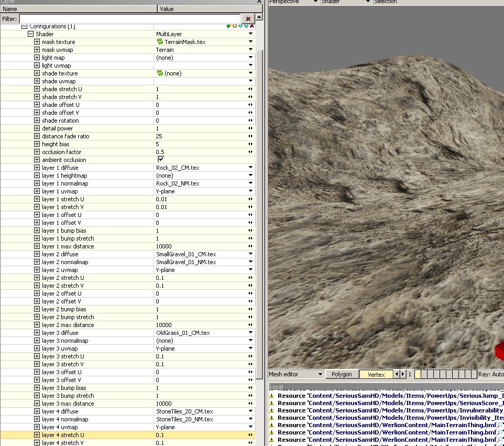Expand the layer 1 diffuse property
The height and width of the screenshot is (446, 504).
coord(37,168)
